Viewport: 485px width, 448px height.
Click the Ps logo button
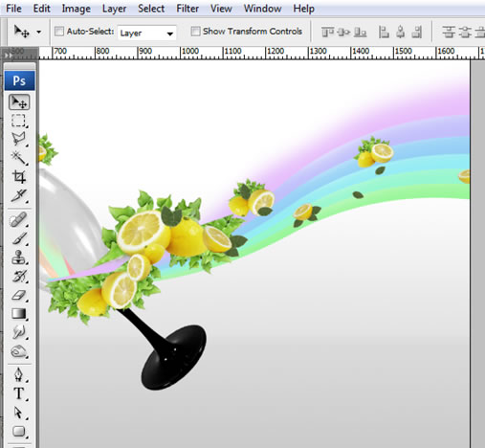19,80
